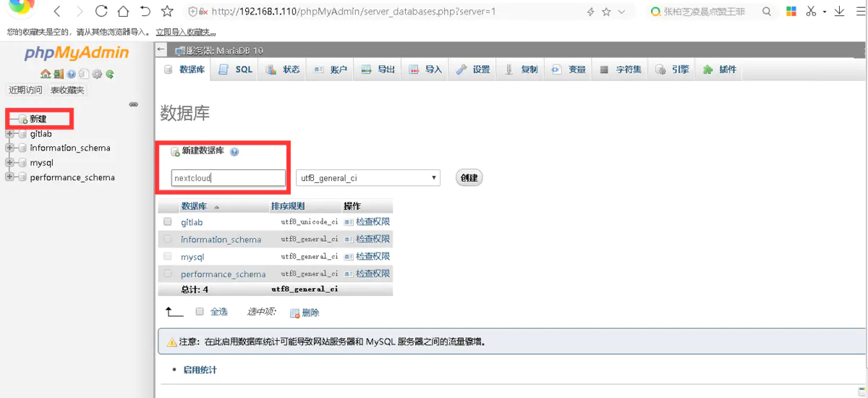Image resolution: width=868 pixels, height=398 pixels.
Task: Open the browser hamburger menu
Action: pyautogui.click(x=861, y=12)
